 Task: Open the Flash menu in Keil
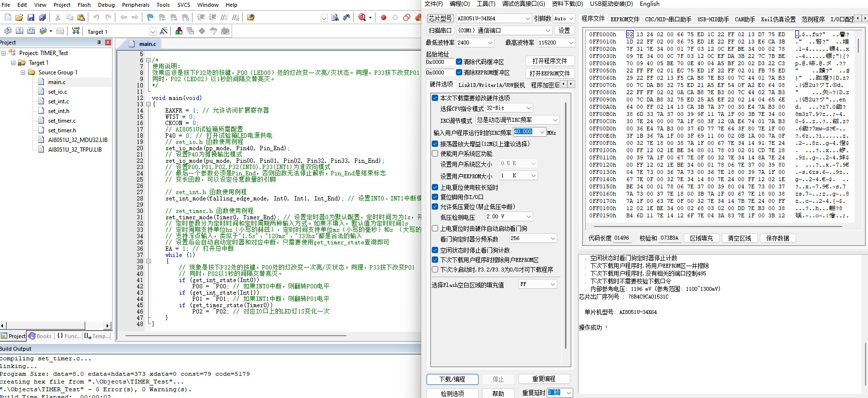pos(84,5)
